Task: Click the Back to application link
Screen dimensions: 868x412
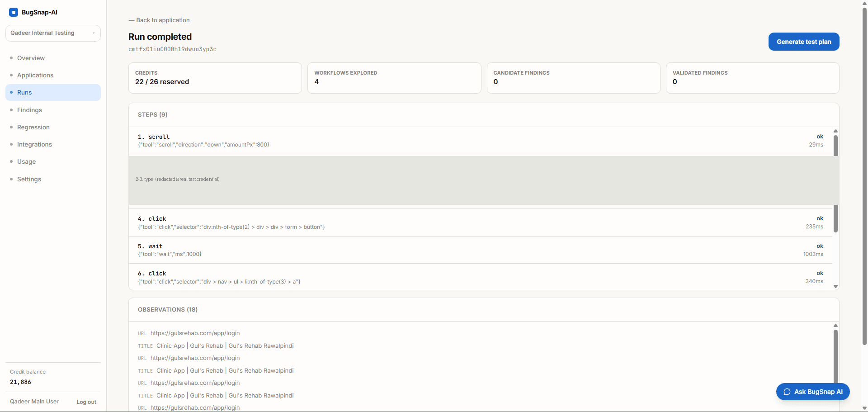Action: (x=159, y=20)
